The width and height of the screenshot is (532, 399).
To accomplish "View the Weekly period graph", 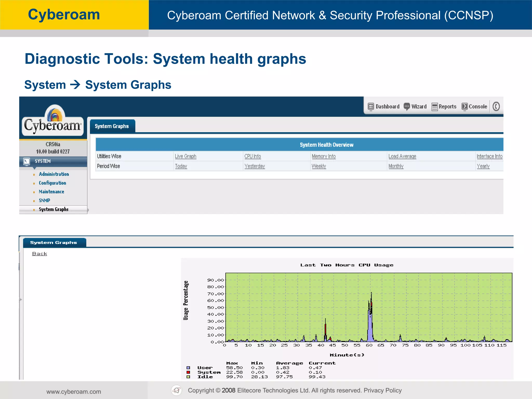I will 319,166.
